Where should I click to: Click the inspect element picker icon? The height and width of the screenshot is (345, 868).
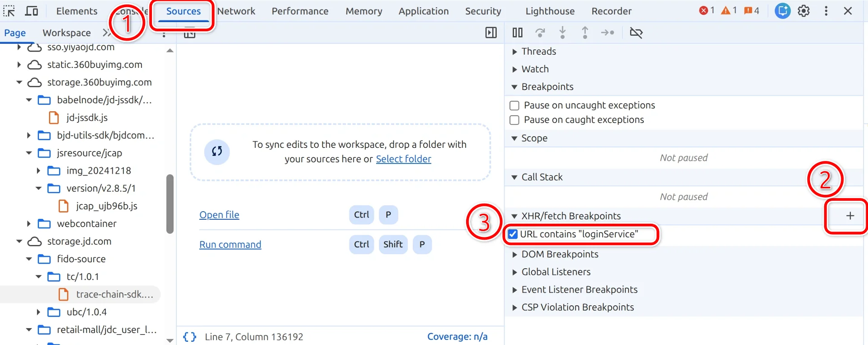(x=9, y=11)
